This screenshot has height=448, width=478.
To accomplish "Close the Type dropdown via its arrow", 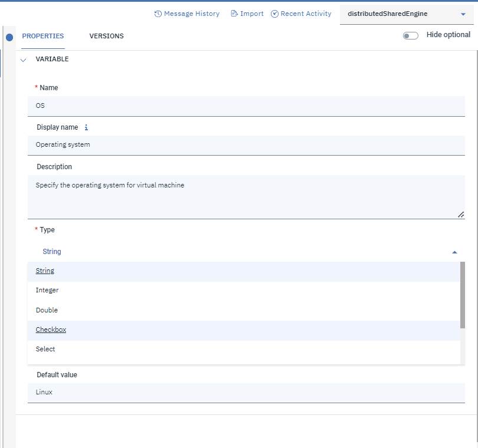I will 454,252.
